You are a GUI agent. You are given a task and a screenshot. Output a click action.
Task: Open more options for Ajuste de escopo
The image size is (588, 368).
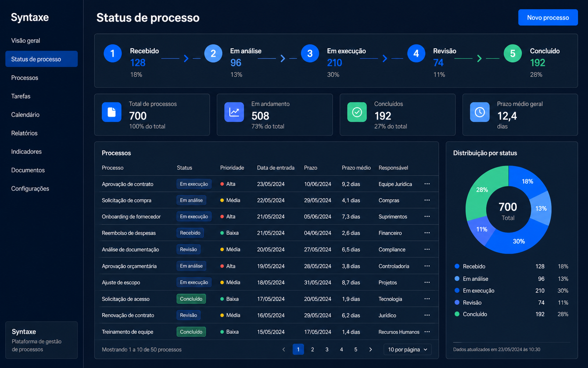427,282
